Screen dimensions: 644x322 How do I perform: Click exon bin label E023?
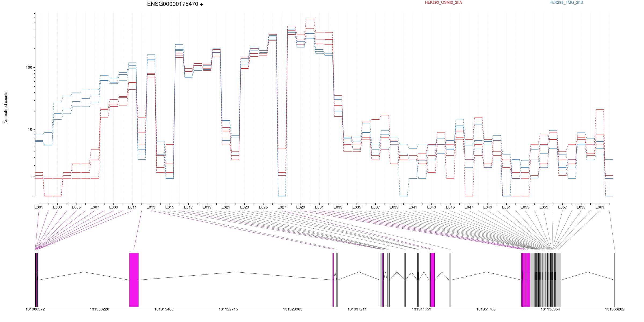click(x=244, y=207)
